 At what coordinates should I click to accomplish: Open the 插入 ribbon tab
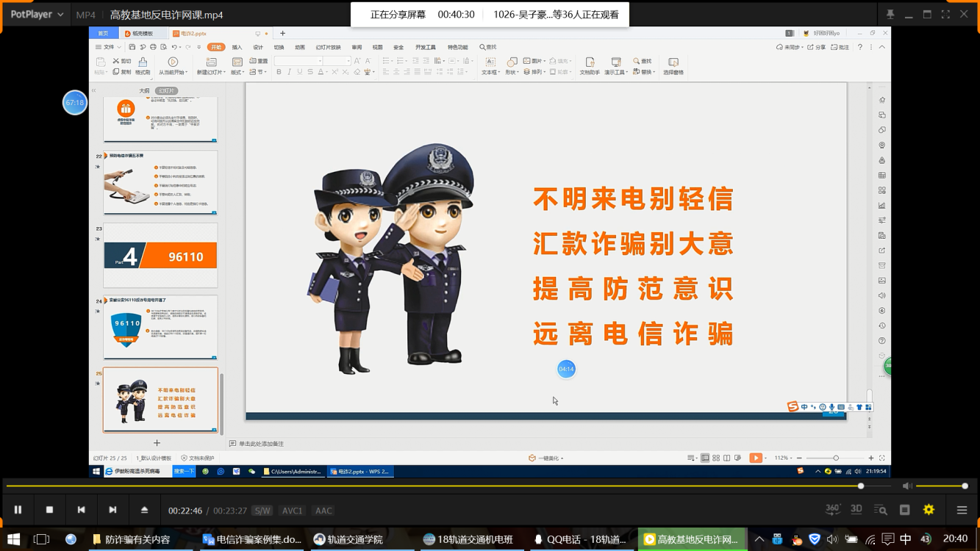[x=237, y=47]
